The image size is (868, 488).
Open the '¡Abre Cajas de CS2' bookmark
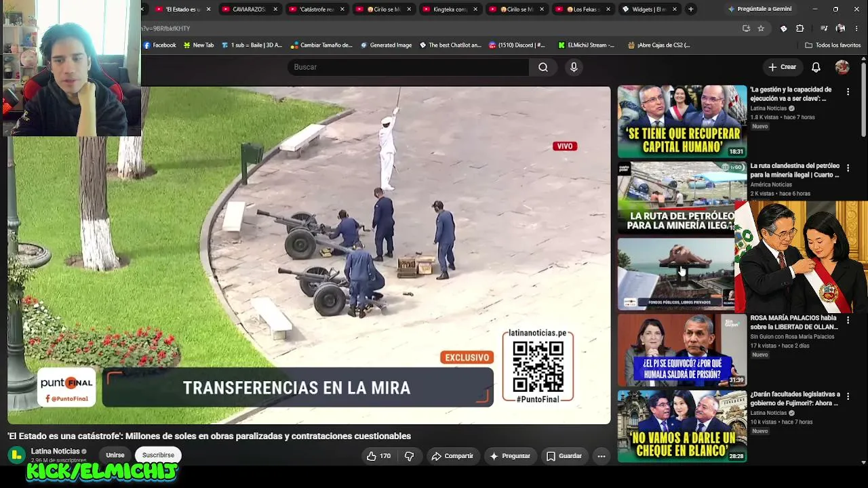(659, 45)
